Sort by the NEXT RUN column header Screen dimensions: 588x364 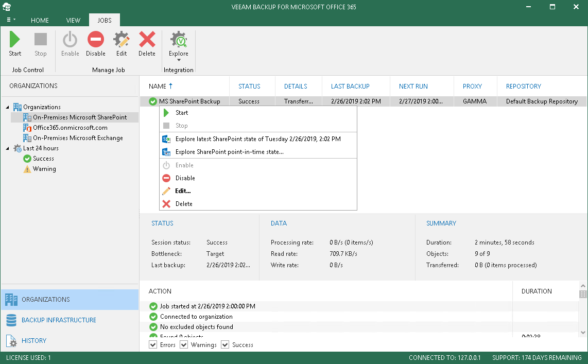[413, 86]
